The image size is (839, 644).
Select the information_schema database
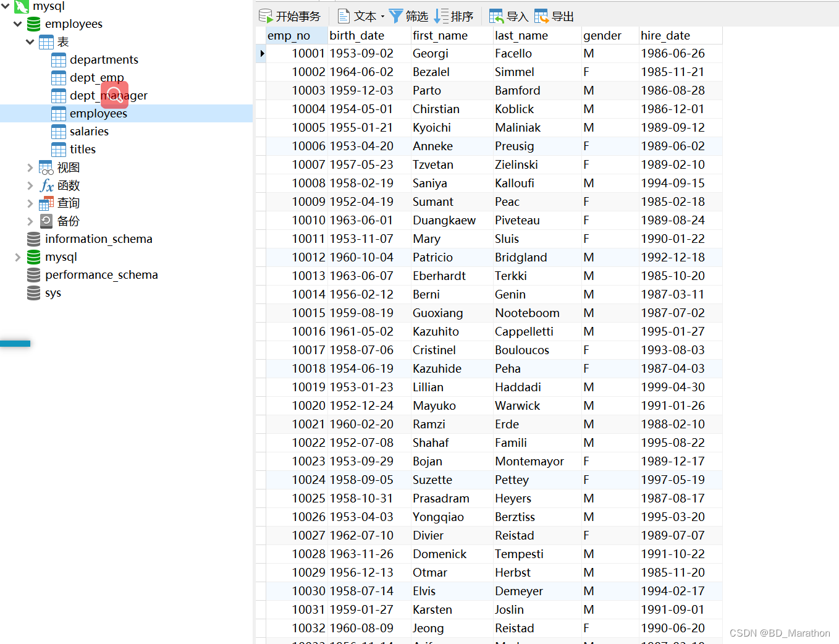point(99,239)
